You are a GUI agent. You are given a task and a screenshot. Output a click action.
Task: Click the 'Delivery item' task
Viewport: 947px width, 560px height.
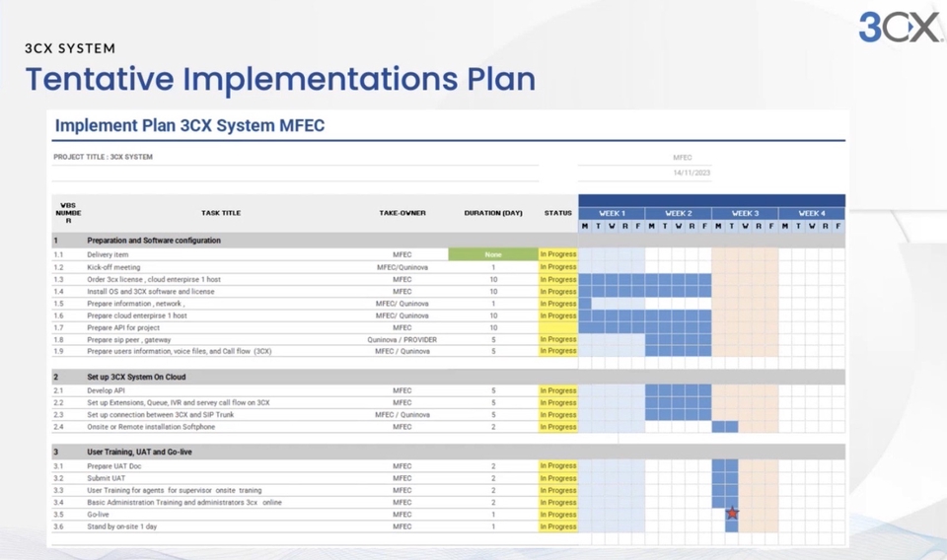[108, 254]
